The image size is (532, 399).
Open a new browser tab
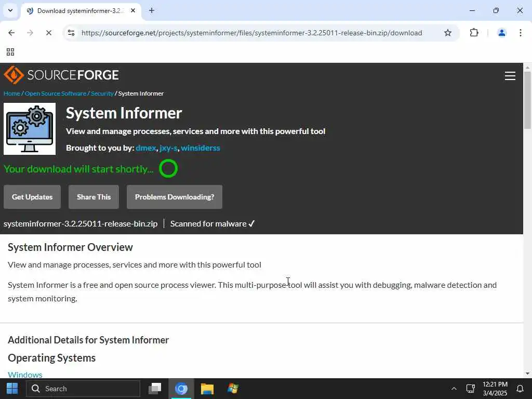coord(152,10)
